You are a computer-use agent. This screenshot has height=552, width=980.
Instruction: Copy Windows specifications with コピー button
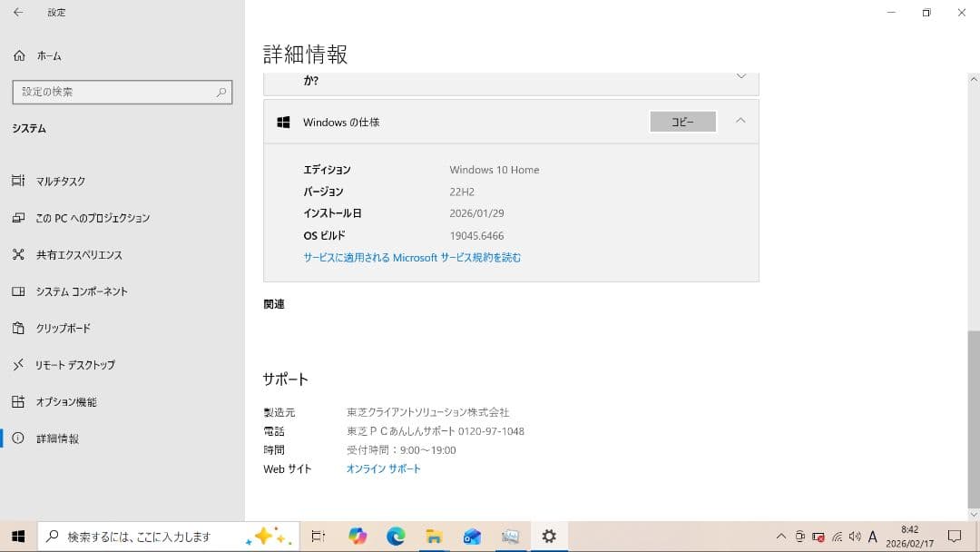tap(682, 122)
